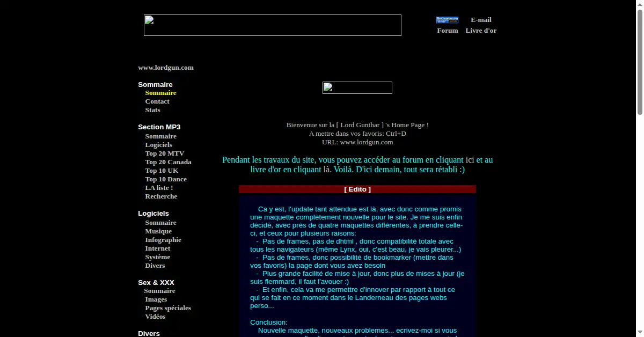644x337 pixels.
Task: Click the 'URL: www.lordgun.com' text line
Action: [x=357, y=142]
